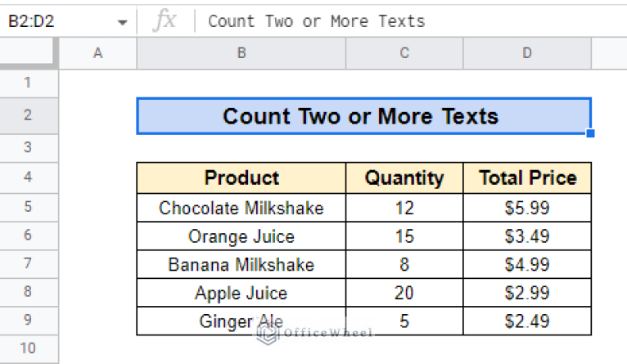This screenshot has height=364, width=627.
Task: Open the Name Box range dropdown arrow
Action: pos(122,22)
